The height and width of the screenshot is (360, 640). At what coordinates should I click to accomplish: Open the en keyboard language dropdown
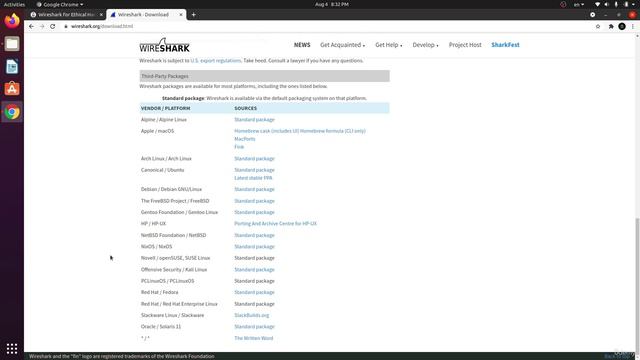click(x=579, y=4)
